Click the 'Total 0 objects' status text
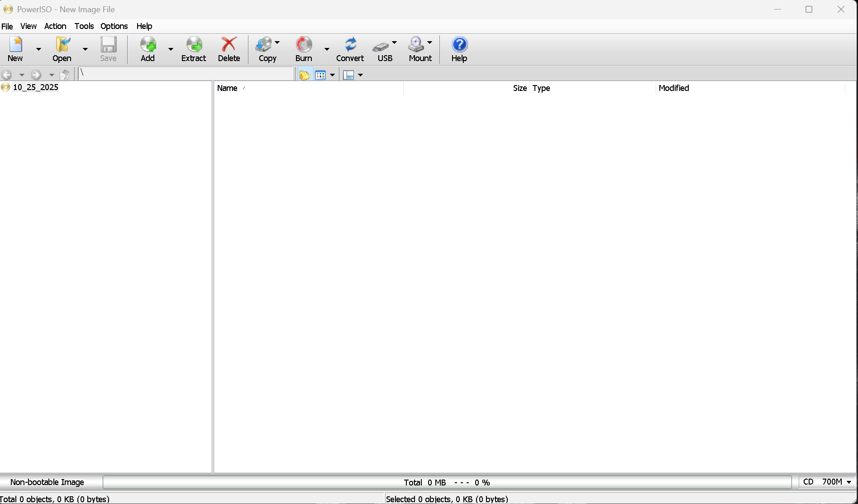 [x=55, y=499]
